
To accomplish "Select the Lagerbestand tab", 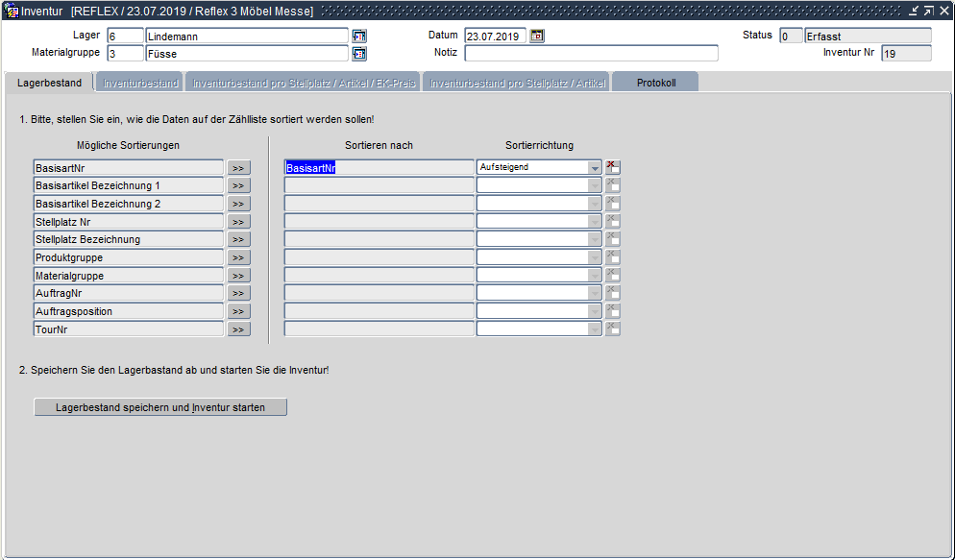I will point(49,84).
